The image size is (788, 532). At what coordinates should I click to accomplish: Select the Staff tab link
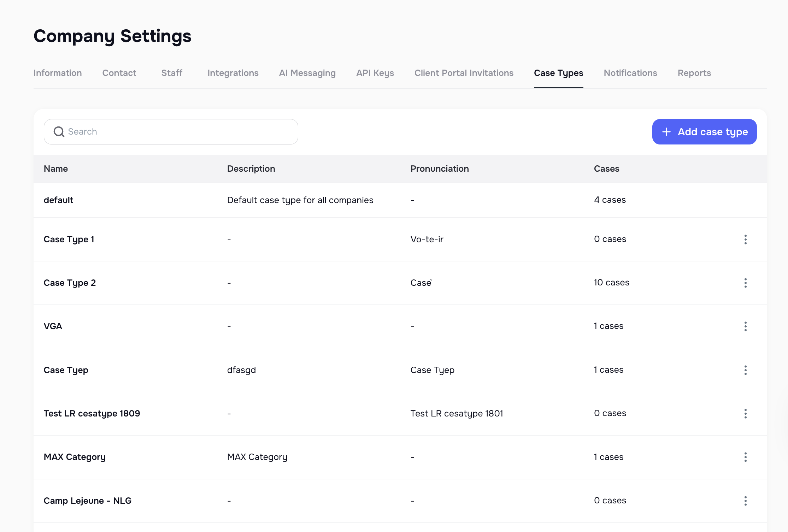(x=172, y=73)
